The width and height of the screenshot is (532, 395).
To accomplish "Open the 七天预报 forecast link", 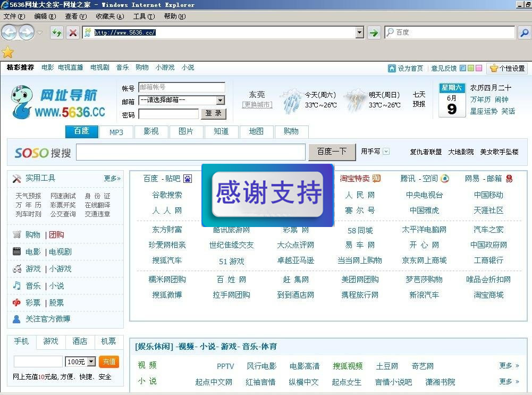I will 419,99.
